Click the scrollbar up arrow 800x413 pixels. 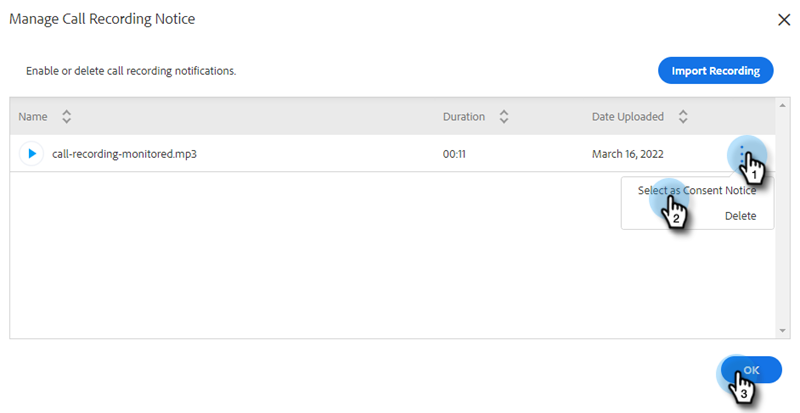782,105
